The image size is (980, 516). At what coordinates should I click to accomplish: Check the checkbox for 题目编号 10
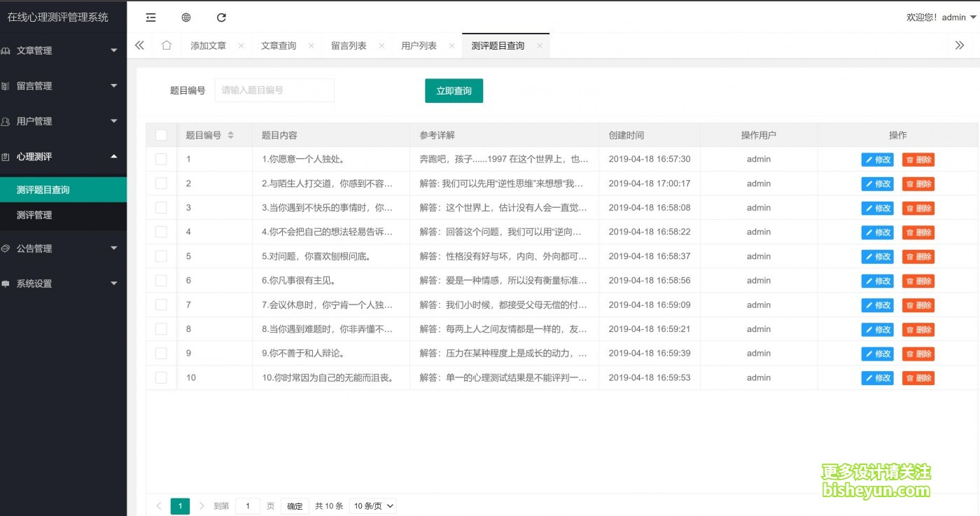tap(160, 377)
